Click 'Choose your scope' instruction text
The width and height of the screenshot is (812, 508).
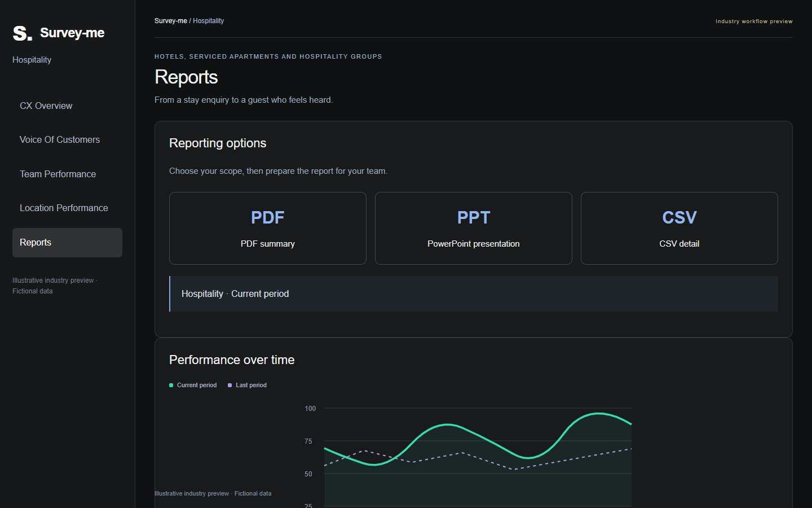click(278, 171)
